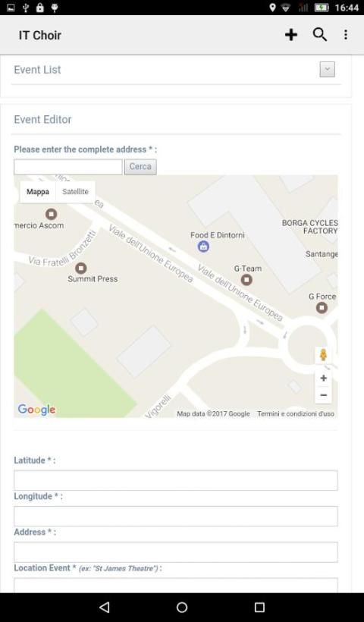Switch to Satellite map view

pyautogui.click(x=75, y=192)
